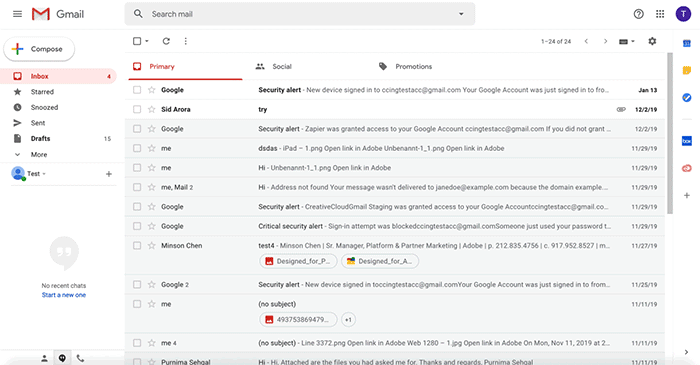Show the side panel chevron
Image resolution: width=700 pixels, height=365 pixels.
687,352
